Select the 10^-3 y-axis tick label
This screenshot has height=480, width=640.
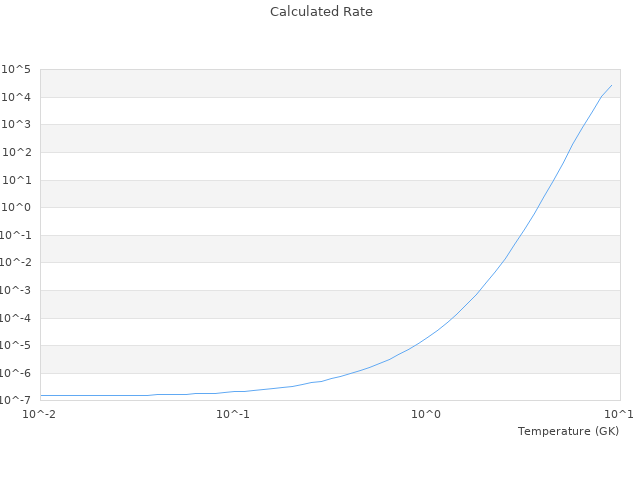(14, 291)
